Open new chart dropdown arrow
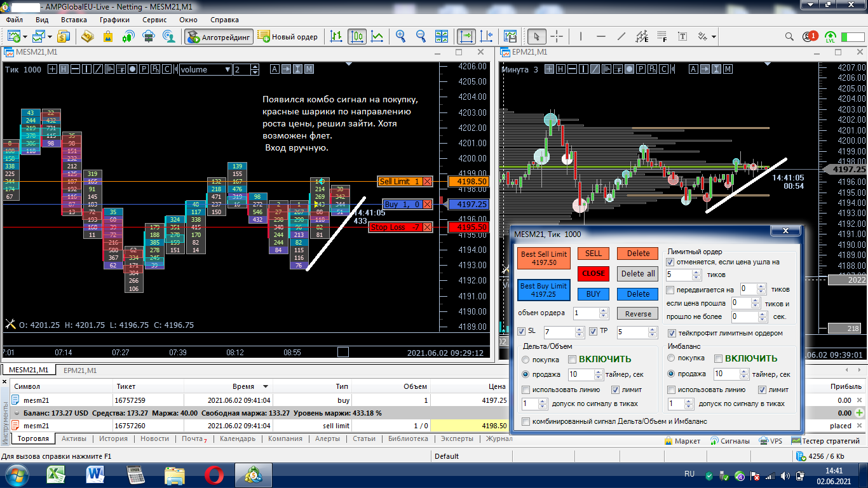868x488 pixels. click(24, 36)
